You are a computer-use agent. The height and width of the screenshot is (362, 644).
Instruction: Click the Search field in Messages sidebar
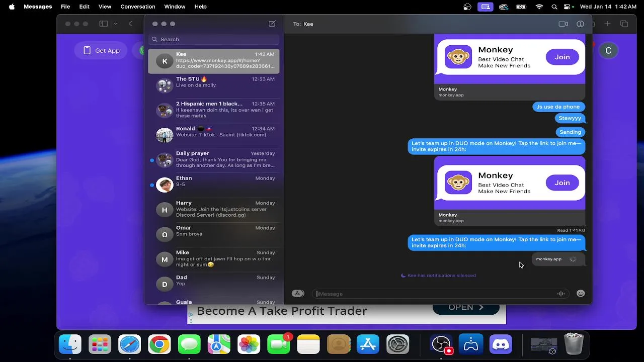tap(214, 39)
